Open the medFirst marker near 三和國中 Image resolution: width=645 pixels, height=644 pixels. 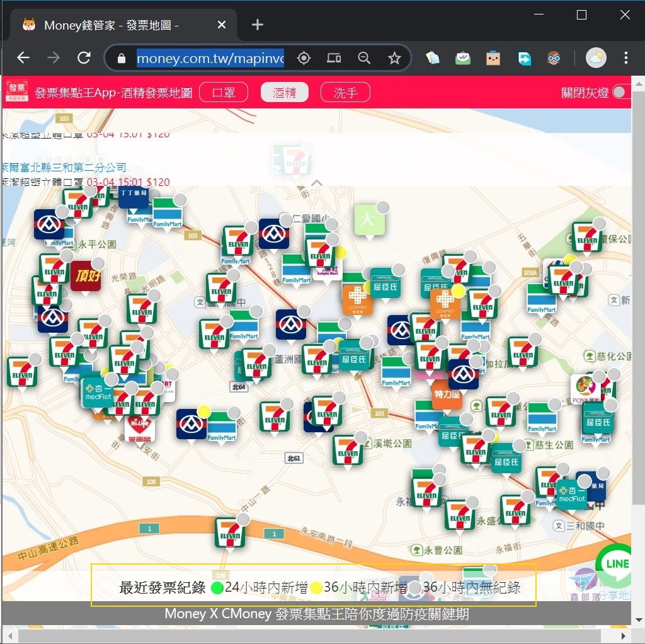point(572,494)
